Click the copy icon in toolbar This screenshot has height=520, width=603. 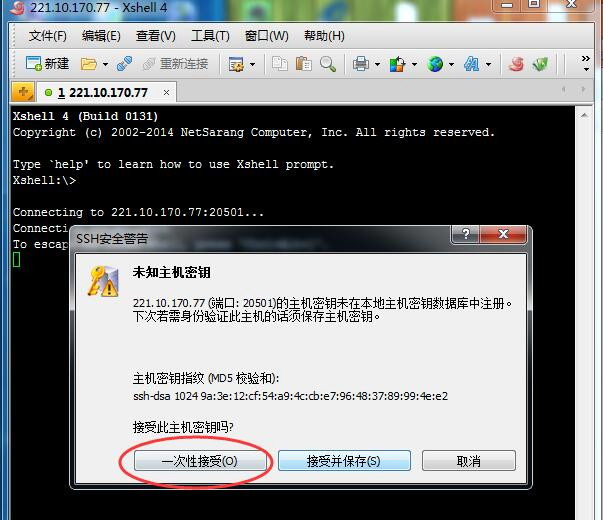[280, 63]
